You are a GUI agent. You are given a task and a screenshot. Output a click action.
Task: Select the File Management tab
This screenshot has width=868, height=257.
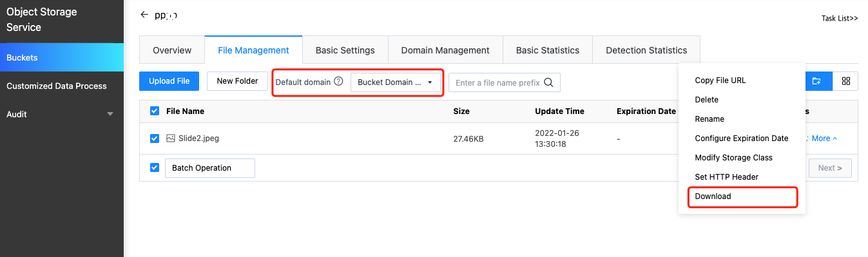click(253, 50)
